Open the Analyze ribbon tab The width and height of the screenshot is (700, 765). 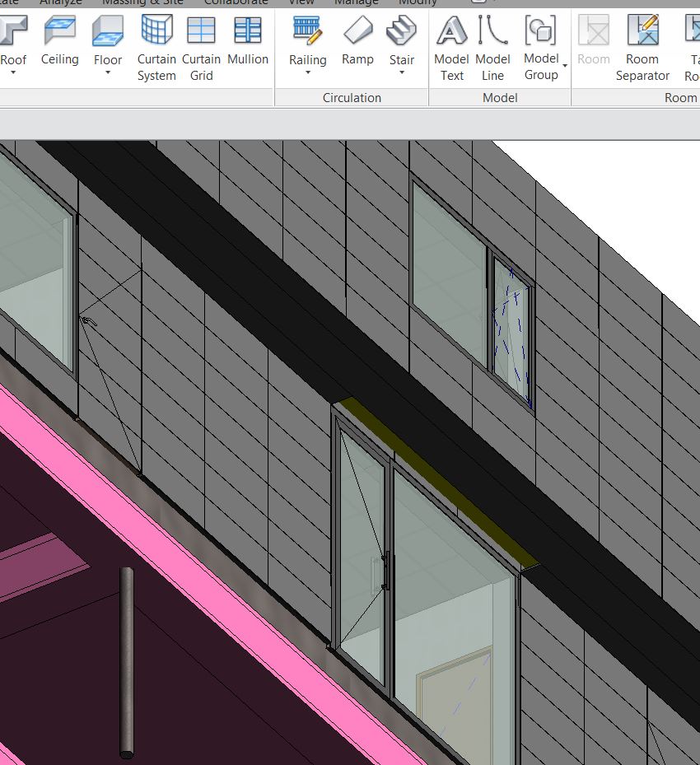tap(61, 2)
